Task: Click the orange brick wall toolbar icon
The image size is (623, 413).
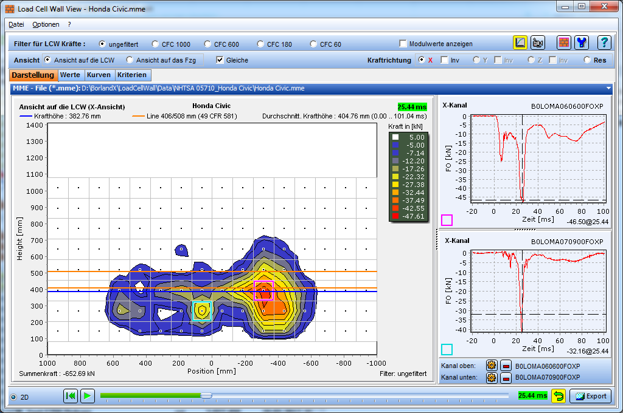Action: 564,43
